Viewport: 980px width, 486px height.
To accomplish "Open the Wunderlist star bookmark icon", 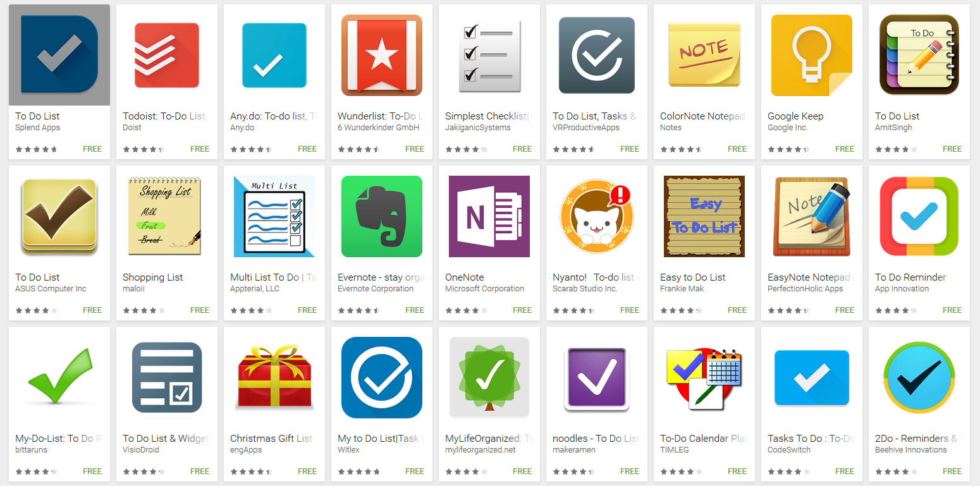I will tap(382, 55).
